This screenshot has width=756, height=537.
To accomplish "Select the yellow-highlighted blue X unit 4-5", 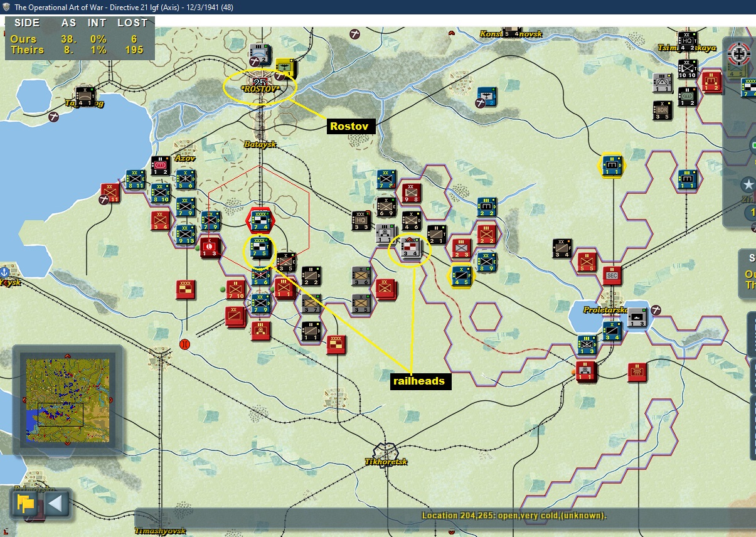I will click(462, 275).
